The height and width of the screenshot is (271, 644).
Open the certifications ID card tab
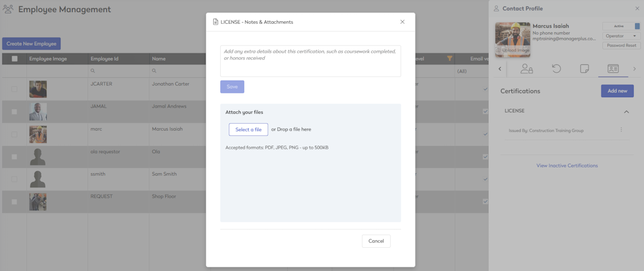point(613,69)
